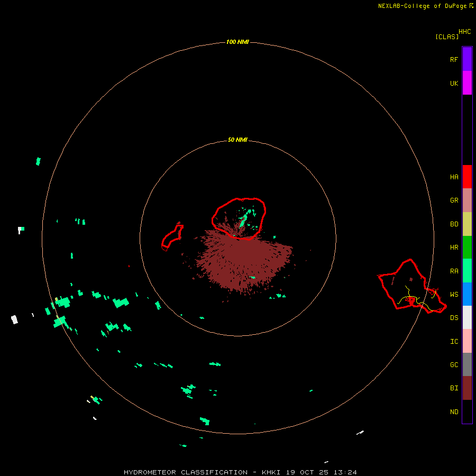Image resolution: width=476 pixels, height=476 pixels.
Task: Click the HR legend label
Action: [454, 248]
